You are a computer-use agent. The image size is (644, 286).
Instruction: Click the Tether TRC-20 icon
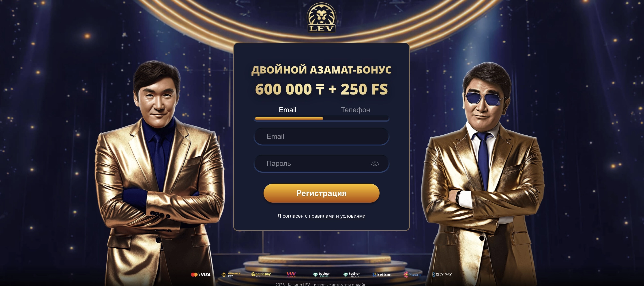coord(352,275)
